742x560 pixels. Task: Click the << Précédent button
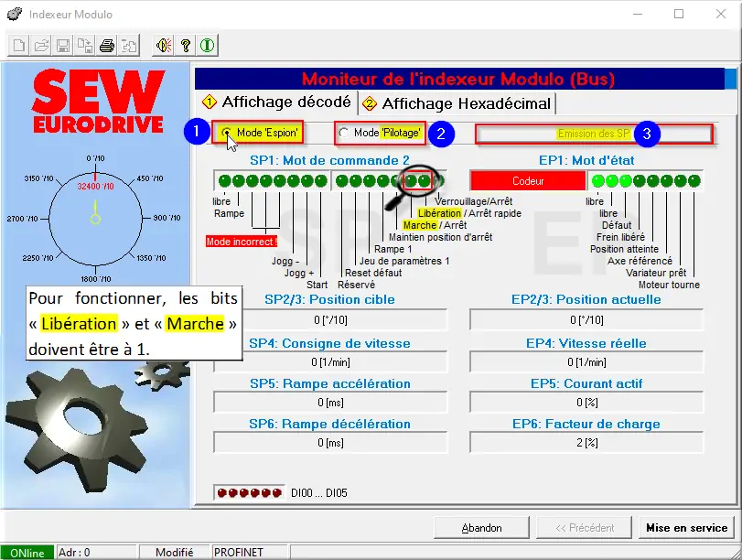coord(584,528)
